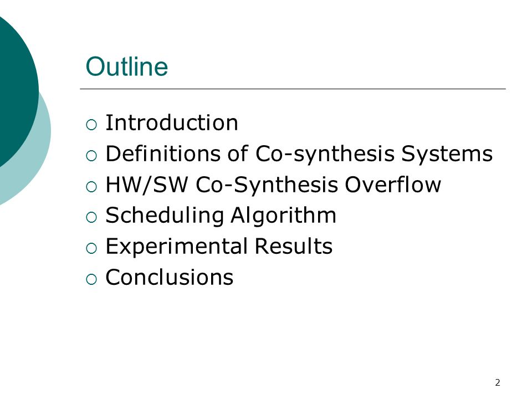Click the bullet circle beside Experimental Results
This screenshot has height=399, width=532.
[91, 249]
